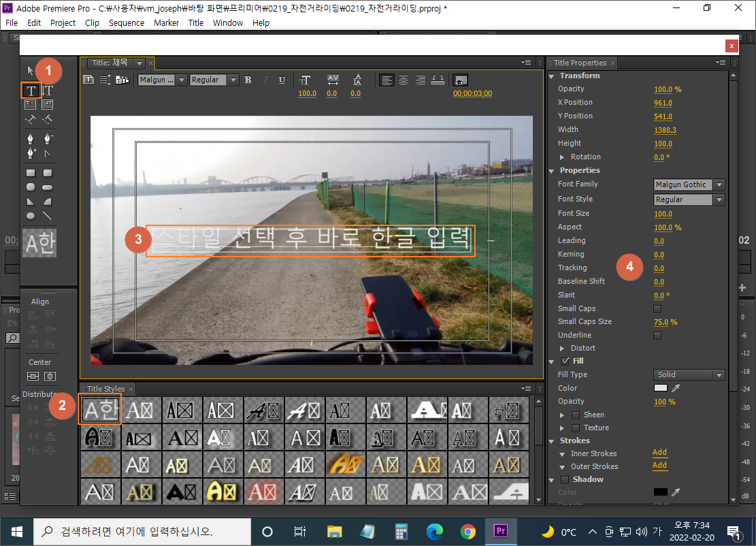Apply right text alignment
This screenshot has height=546, width=756.
(x=421, y=80)
